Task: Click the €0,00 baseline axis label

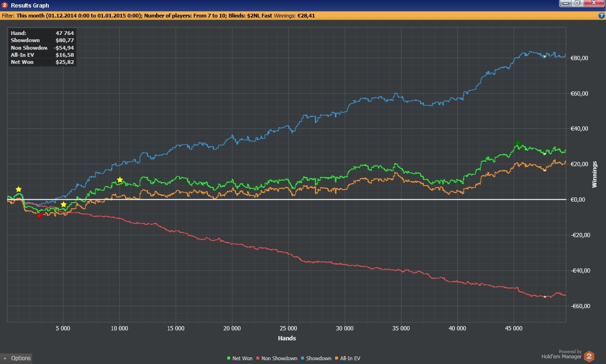Action: pyautogui.click(x=579, y=200)
